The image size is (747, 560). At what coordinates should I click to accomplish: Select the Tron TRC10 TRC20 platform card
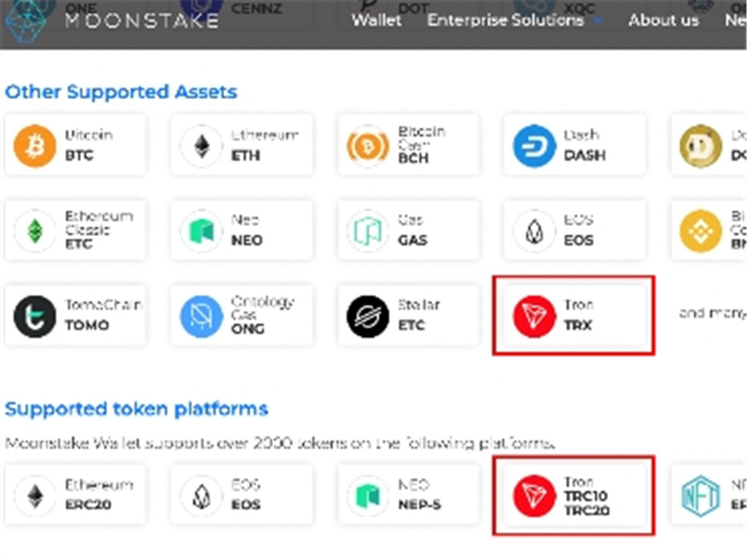(x=573, y=496)
